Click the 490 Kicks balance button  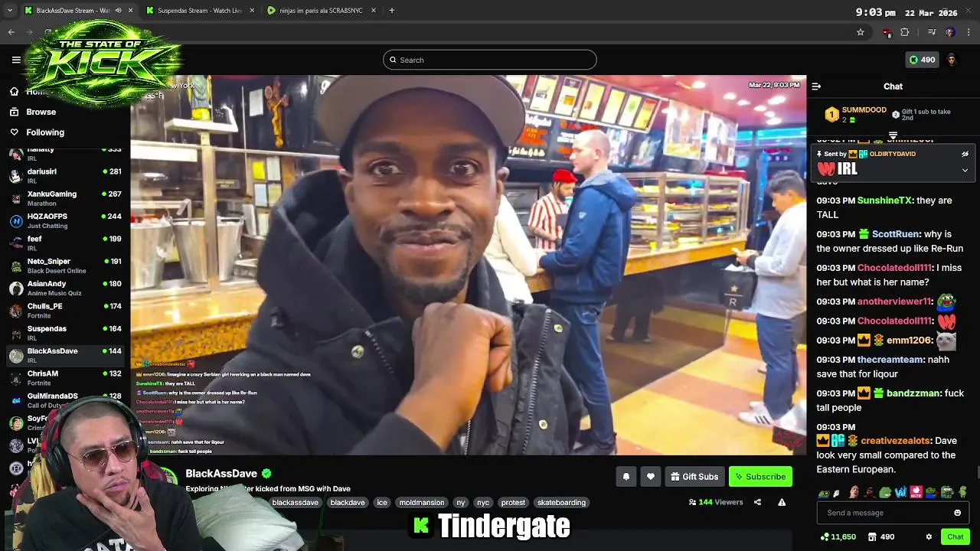pos(921,60)
